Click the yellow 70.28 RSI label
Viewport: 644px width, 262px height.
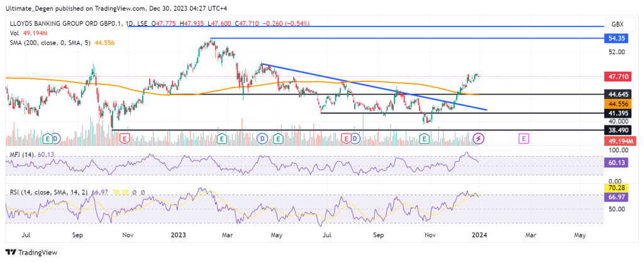616,188
